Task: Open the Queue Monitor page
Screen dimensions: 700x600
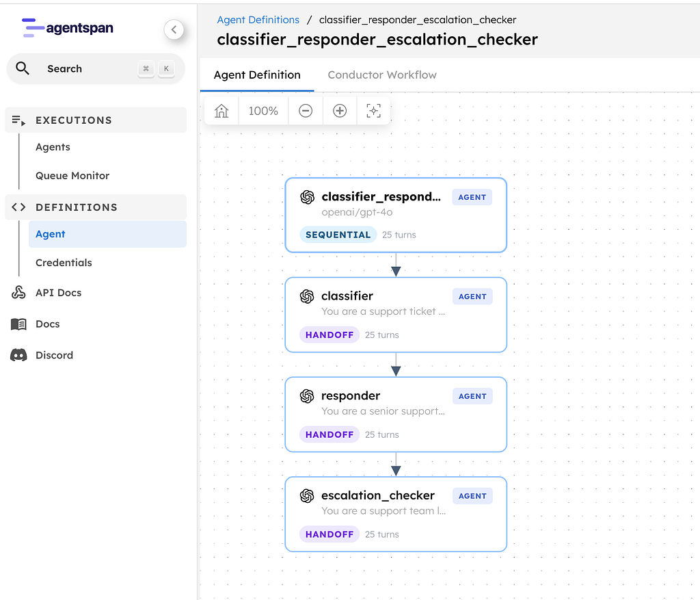Action: 72,175
